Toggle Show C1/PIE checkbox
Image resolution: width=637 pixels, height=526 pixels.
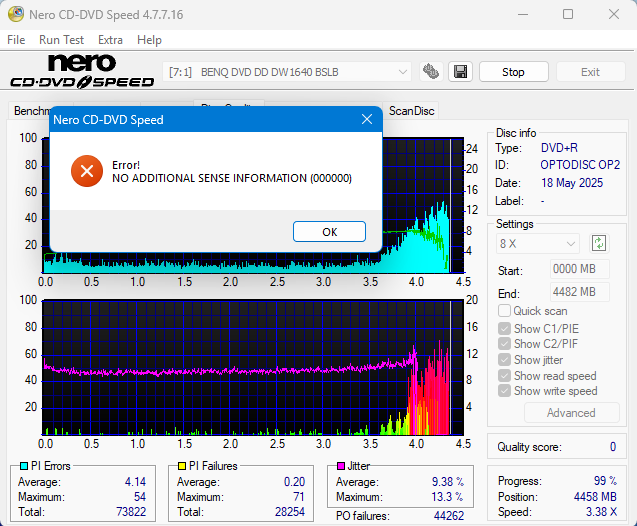coord(505,328)
